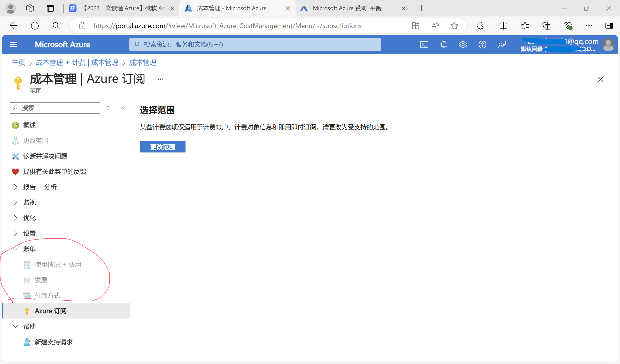Close the 成本管理 - Microsoft Azure tab

tap(288, 9)
